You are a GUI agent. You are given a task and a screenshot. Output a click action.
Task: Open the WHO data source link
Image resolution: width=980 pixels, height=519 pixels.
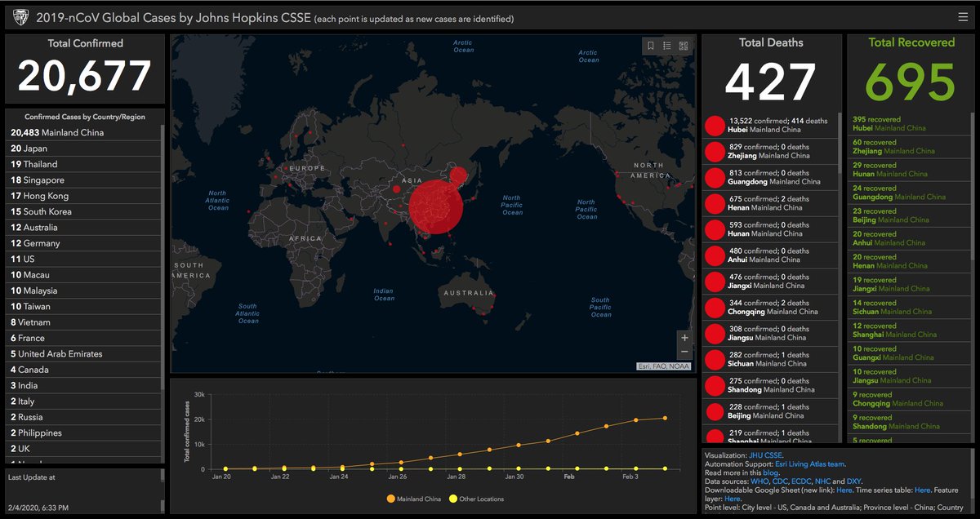(759, 481)
